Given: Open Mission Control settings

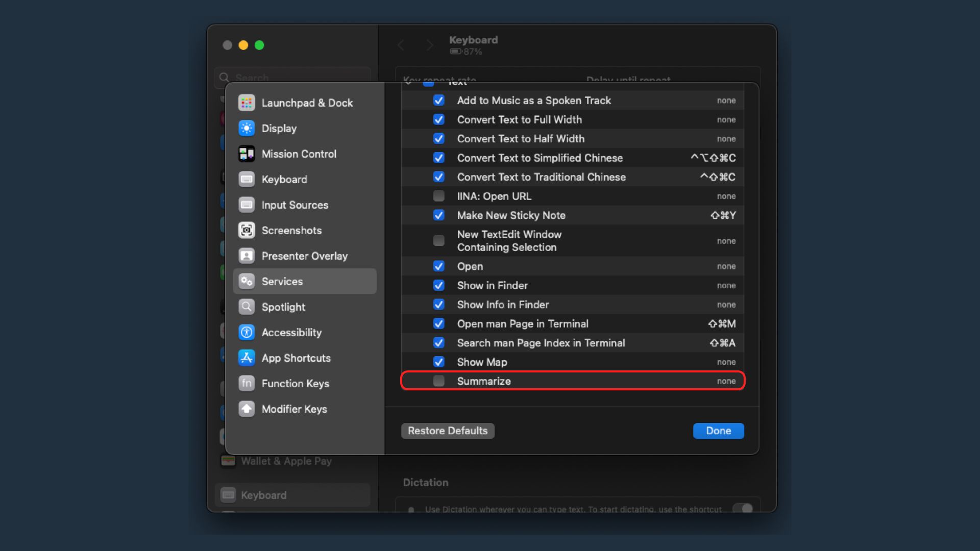Looking at the screenshot, I should 299,154.
